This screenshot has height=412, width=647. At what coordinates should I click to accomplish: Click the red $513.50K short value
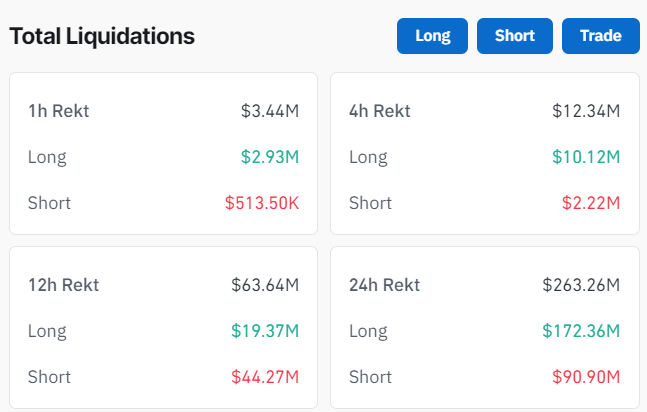pyautogui.click(x=262, y=203)
